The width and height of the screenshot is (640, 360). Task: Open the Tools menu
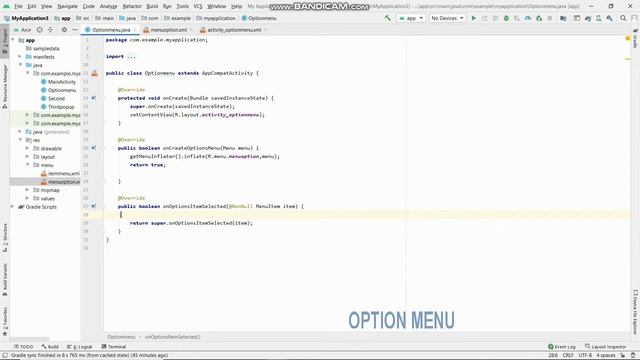(x=182, y=6)
